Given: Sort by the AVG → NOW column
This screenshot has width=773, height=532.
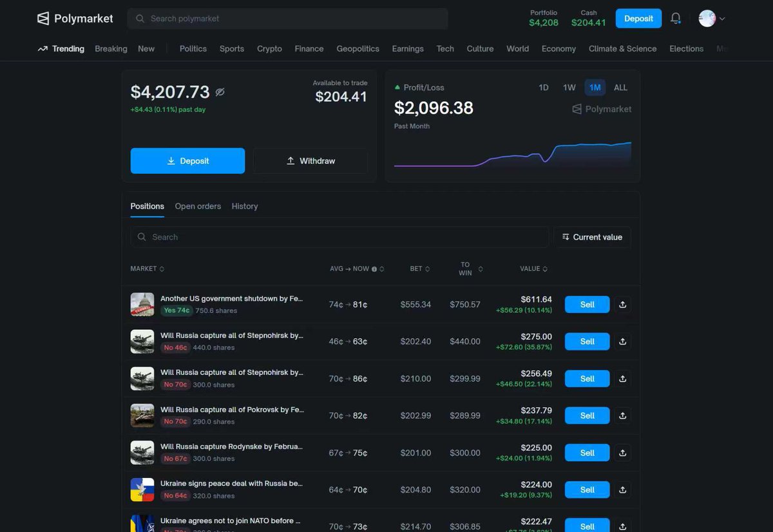Looking at the screenshot, I should [x=357, y=269].
